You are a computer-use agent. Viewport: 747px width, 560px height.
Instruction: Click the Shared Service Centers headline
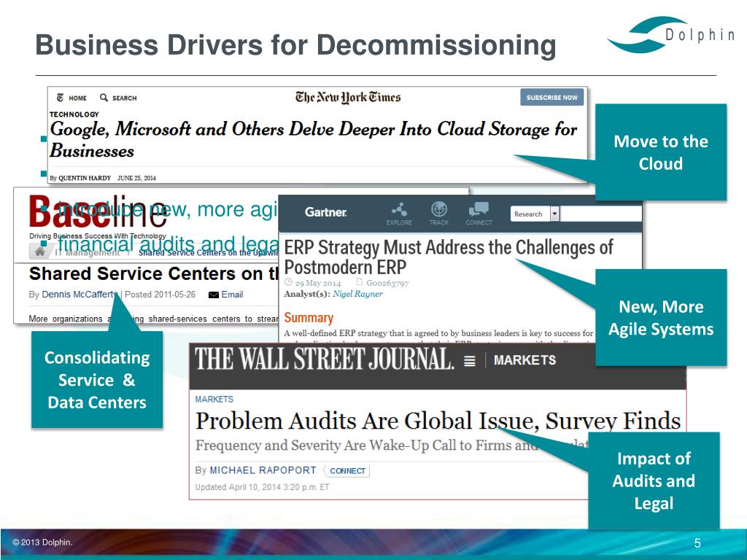pos(153,274)
